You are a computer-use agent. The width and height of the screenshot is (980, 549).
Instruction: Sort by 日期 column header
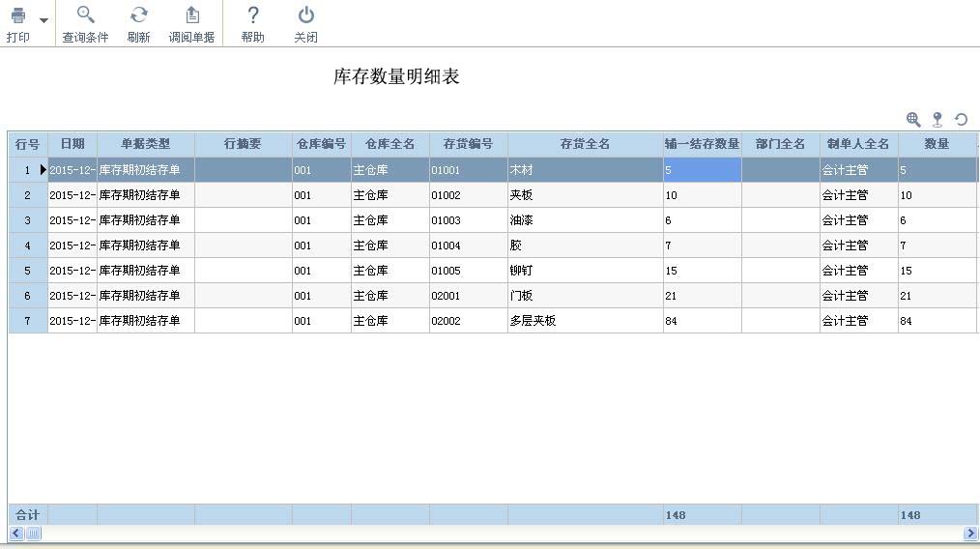(72, 144)
